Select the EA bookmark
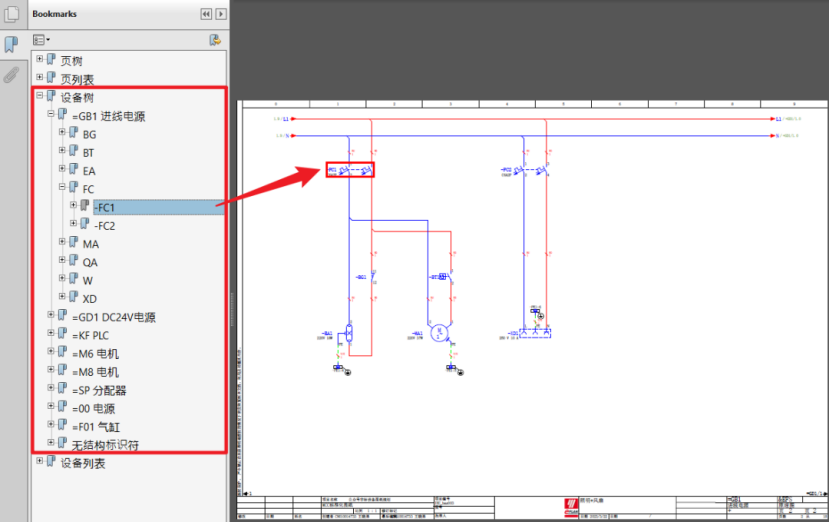The height and width of the screenshot is (522, 830). [89, 171]
